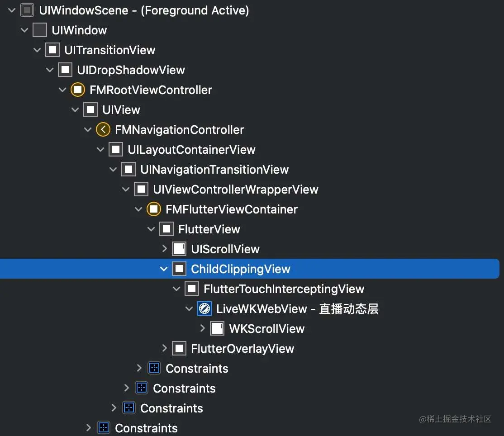This screenshot has height=436, width=504.
Task: Select the UIViewControllerWrapperView tree item
Action: 234,189
